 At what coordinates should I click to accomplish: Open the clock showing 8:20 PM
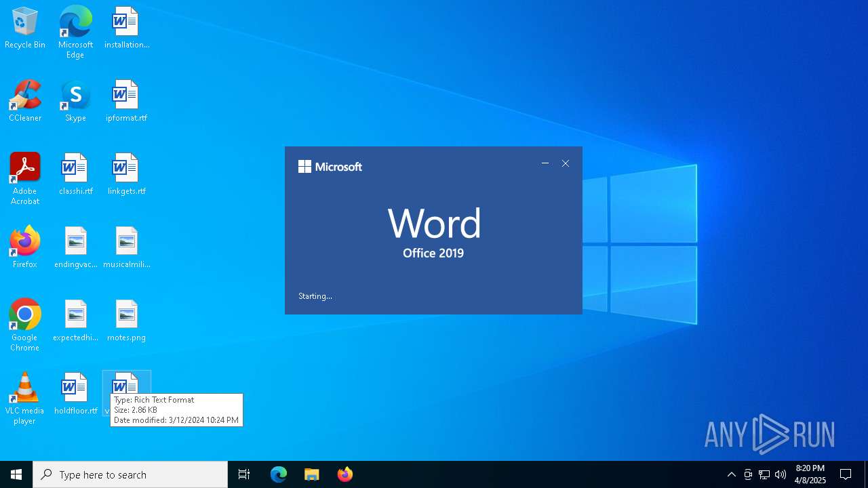click(x=810, y=474)
